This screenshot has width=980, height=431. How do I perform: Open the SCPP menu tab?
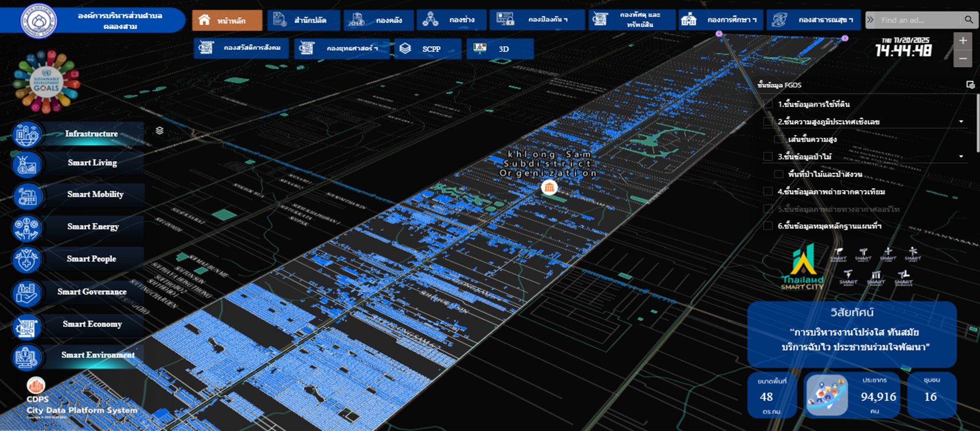coord(427,49)
